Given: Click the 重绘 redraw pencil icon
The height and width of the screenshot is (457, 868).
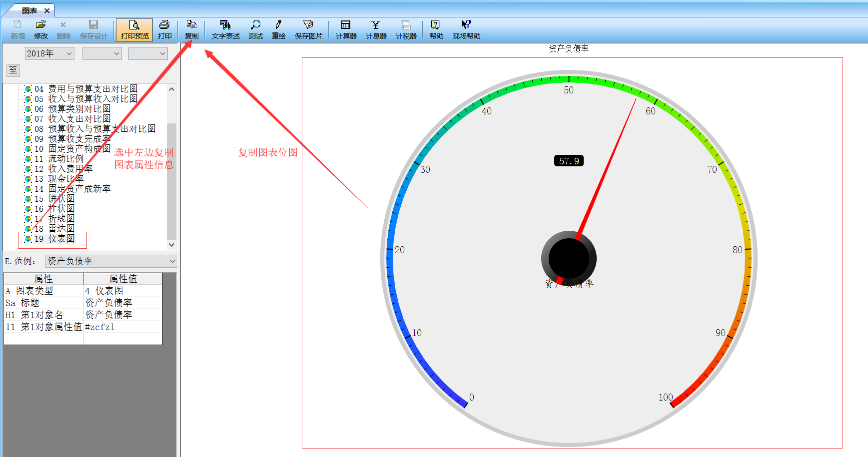Looking at the screenshot, I should (x=278, y=25).
